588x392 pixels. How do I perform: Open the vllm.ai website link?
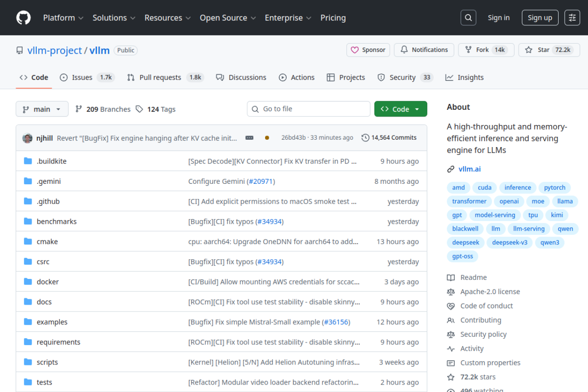pyautogui.click(x=469, y=169)
